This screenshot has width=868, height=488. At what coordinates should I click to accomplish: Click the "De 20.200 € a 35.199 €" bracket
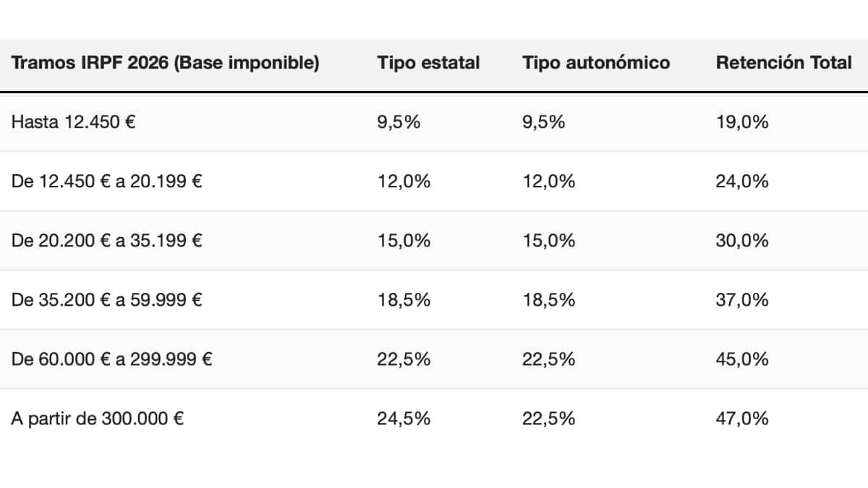point(106,241)
